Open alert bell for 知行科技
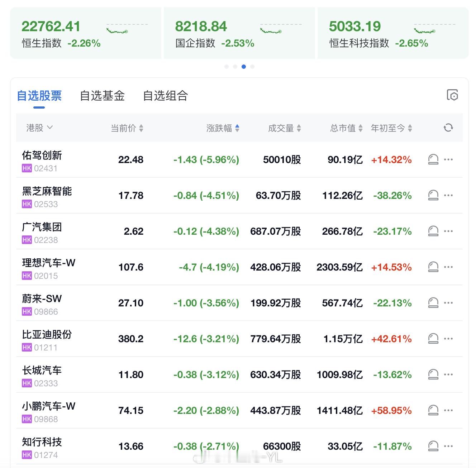This screenshot has height=468, width=476. pos(433,446)
